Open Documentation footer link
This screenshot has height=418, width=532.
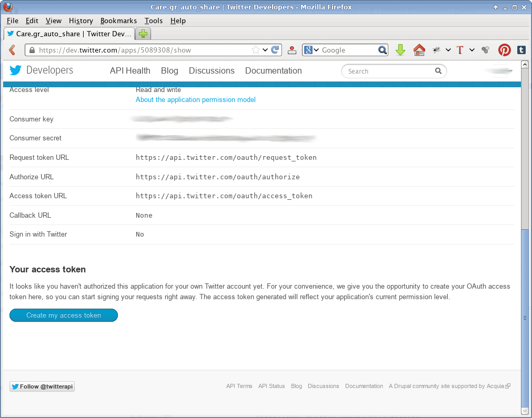click(x=364, y=386)
